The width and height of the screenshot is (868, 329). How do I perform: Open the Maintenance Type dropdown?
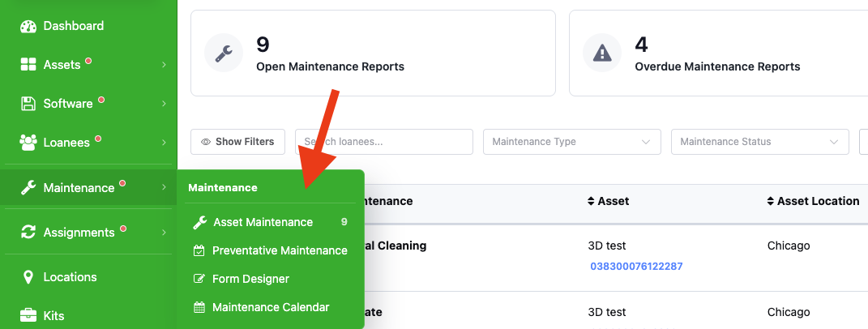coord(572,142)
